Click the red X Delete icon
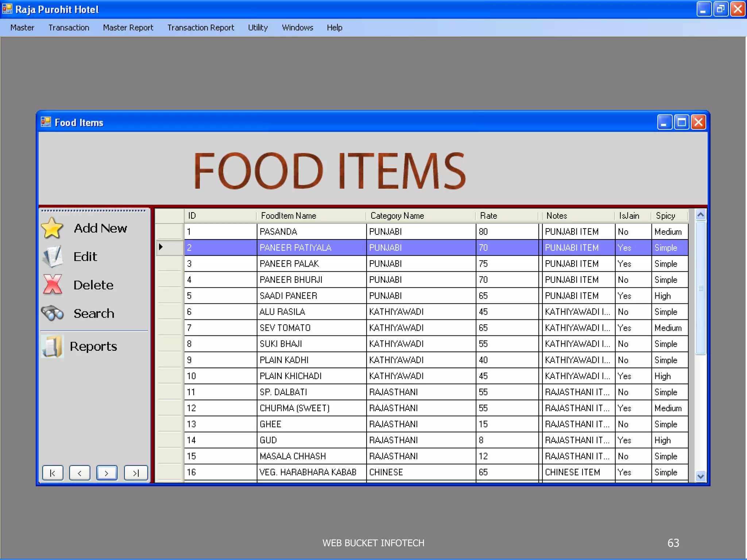 click(x=53, y=284)
